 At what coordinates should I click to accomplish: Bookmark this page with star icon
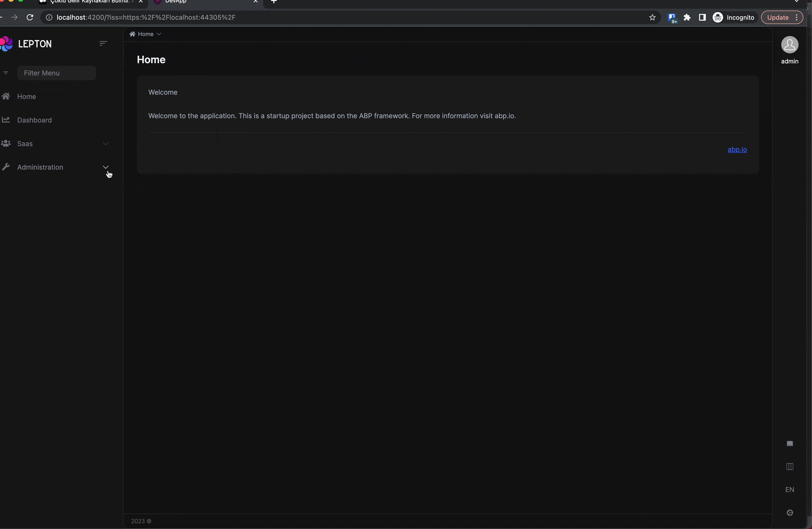652,17
